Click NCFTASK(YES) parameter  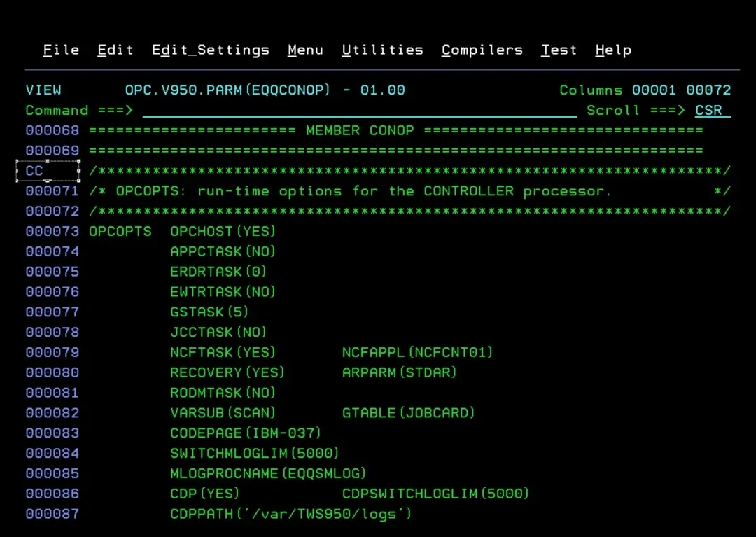223,353
